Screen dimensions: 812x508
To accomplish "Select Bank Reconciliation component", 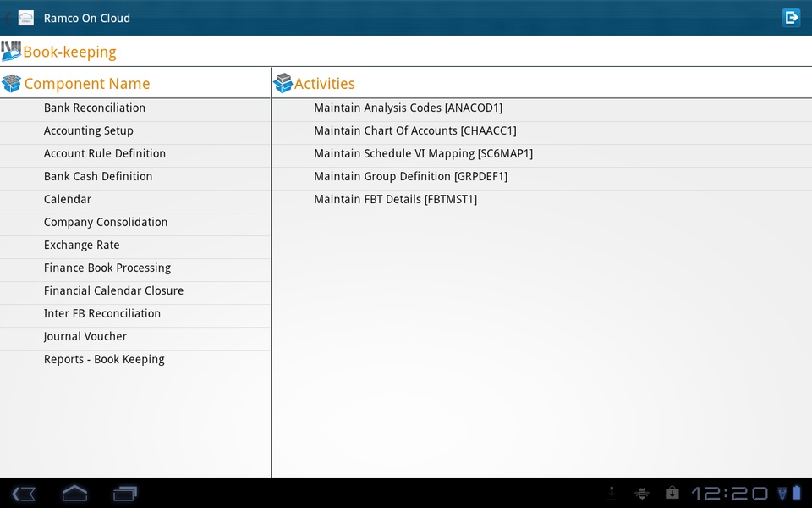I will tap(135, 110).
